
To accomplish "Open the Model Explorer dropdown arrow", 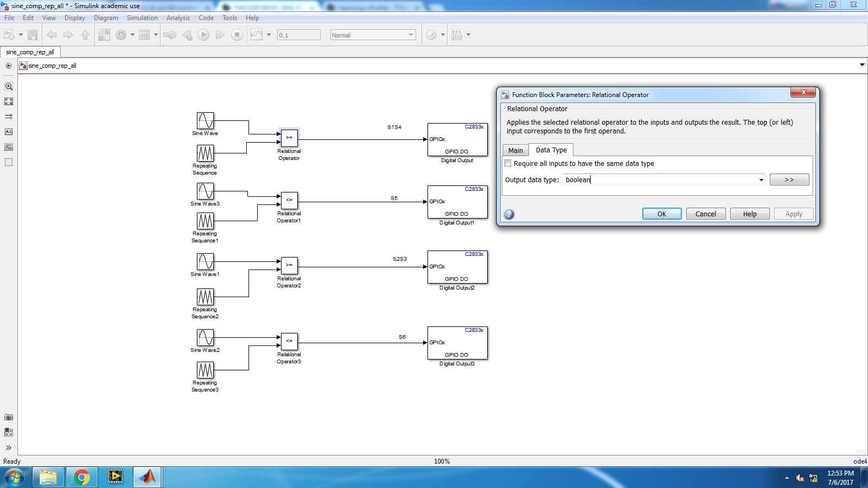I will (156, 35).
